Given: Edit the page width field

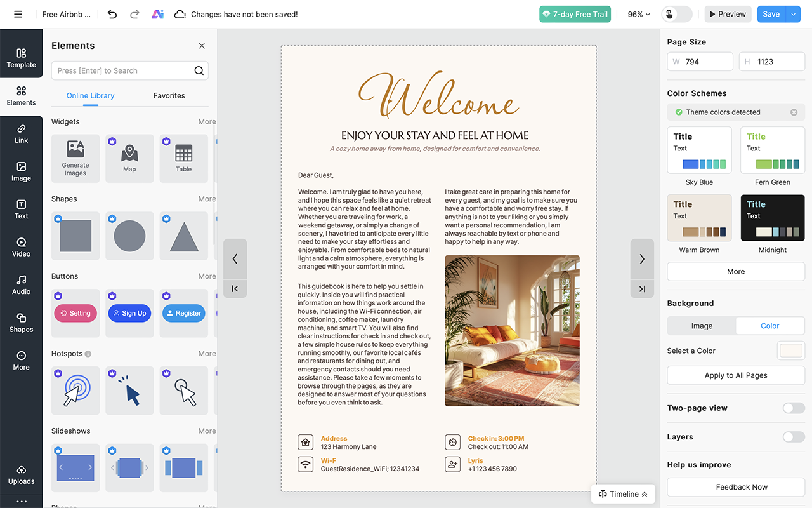Looking at the screenshot, I should pos(700,62).
